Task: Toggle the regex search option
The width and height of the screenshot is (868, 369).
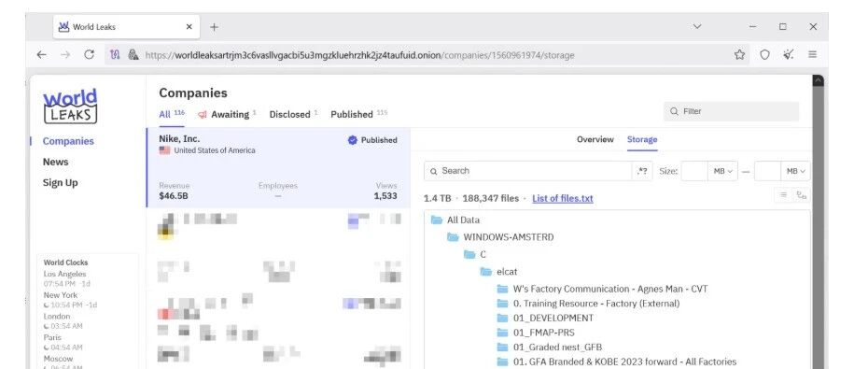Action: 642,171
